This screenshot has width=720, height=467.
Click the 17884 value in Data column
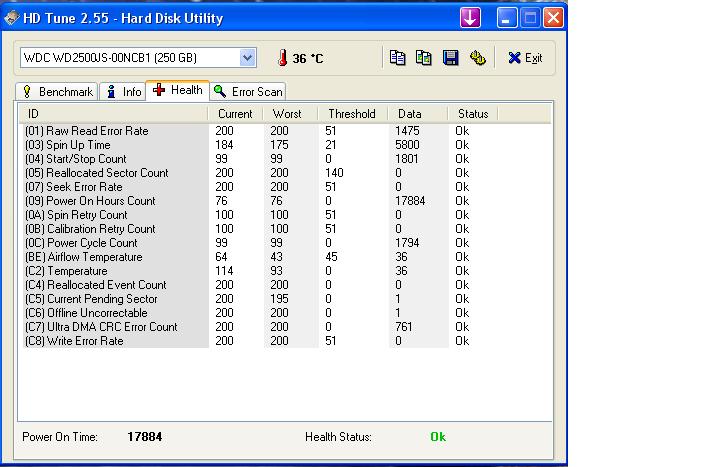pos(410,201)
